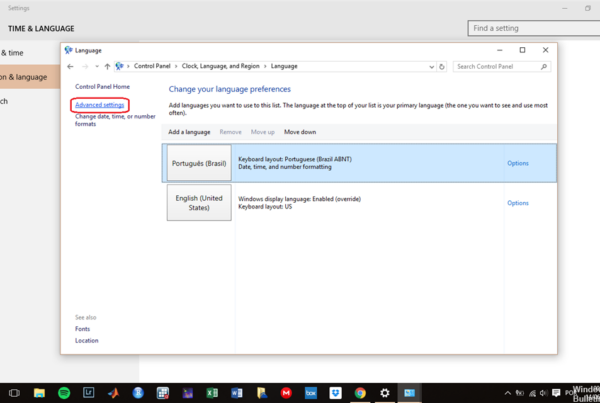Open the Action Center notification icon
The height and width of the screenshot is (403, 600).
556,393
